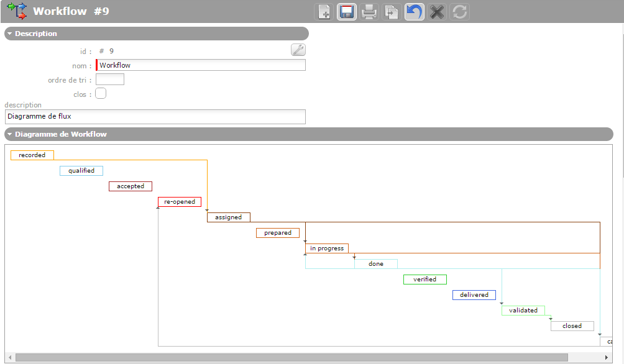Print the workflow using the printer icon
Viewport: 624px width, 364px height.
(x=370, y=12)
